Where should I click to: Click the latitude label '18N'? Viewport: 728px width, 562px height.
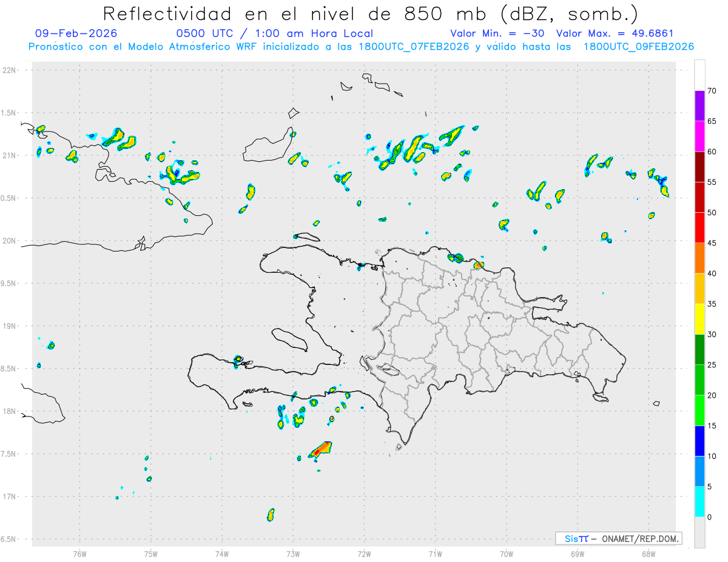coord(9,412)
